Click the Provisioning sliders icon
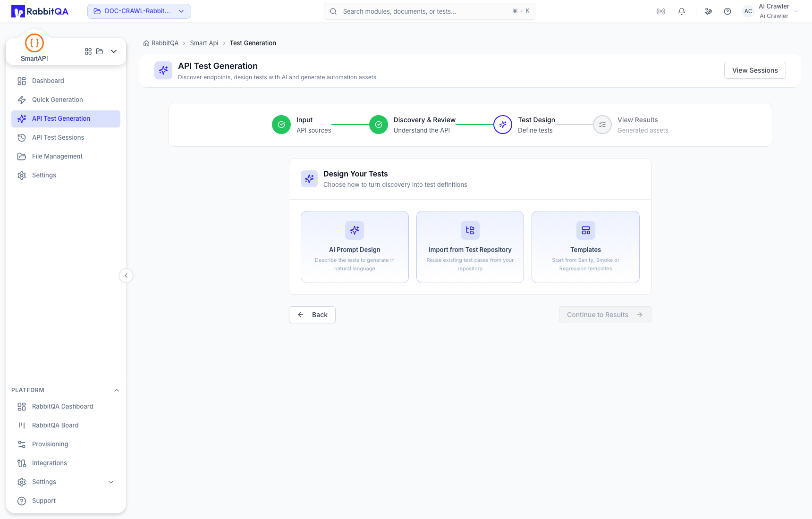Image resolution: width=812 pixels, height=519 pixels. click(x=22, y=444)
